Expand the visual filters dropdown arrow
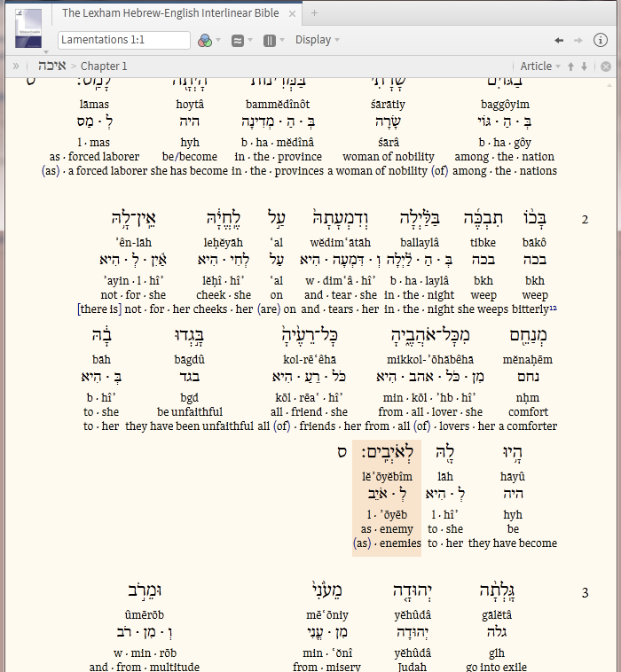Image resolution: width=621 pixels, height=672 pixels. [218, 40]
